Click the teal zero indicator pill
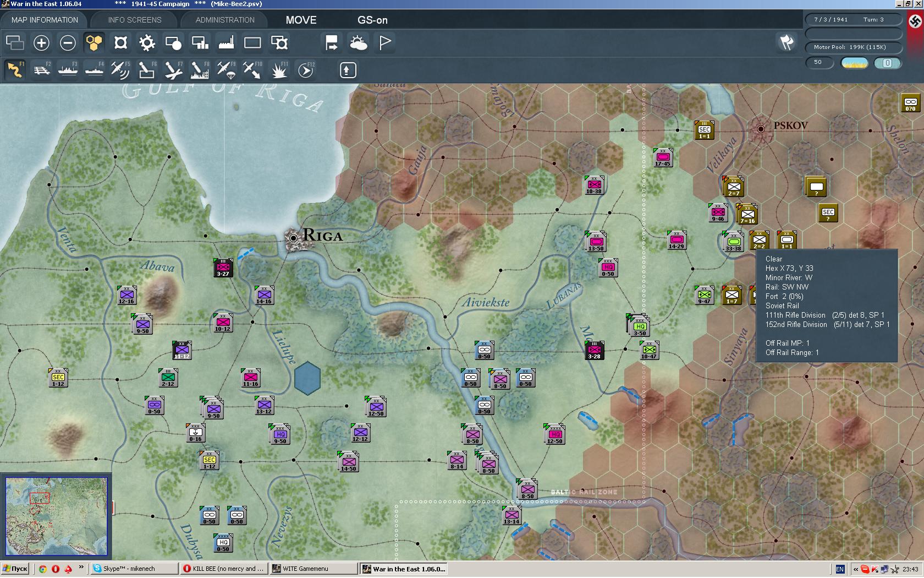Image resolution: width=924 pixels, height=578 pixels. click(x=887, y=63)
